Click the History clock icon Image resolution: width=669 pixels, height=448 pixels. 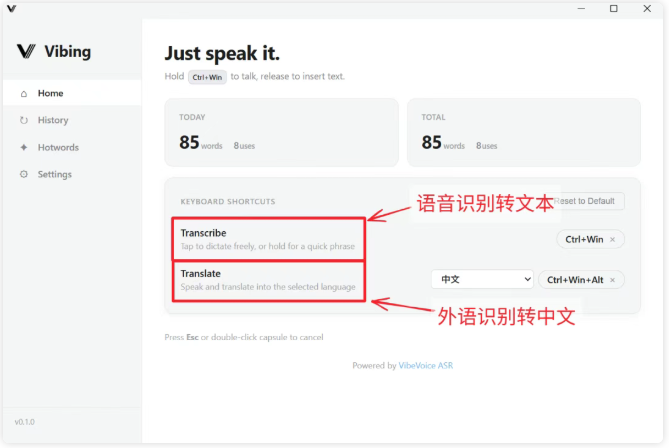(x=24, y=121)
